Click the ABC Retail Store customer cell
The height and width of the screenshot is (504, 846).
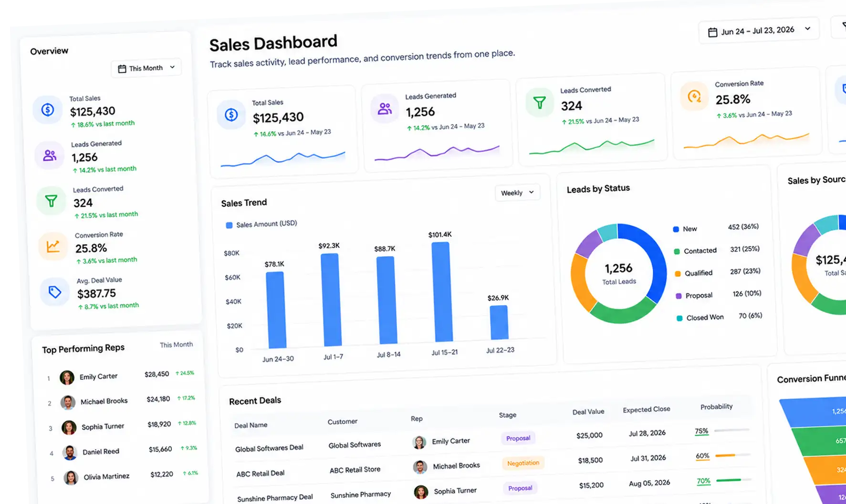click(355, 470)
